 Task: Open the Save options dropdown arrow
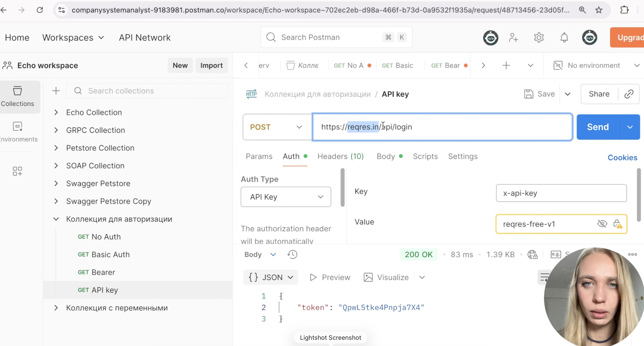[x=568, y=94]
